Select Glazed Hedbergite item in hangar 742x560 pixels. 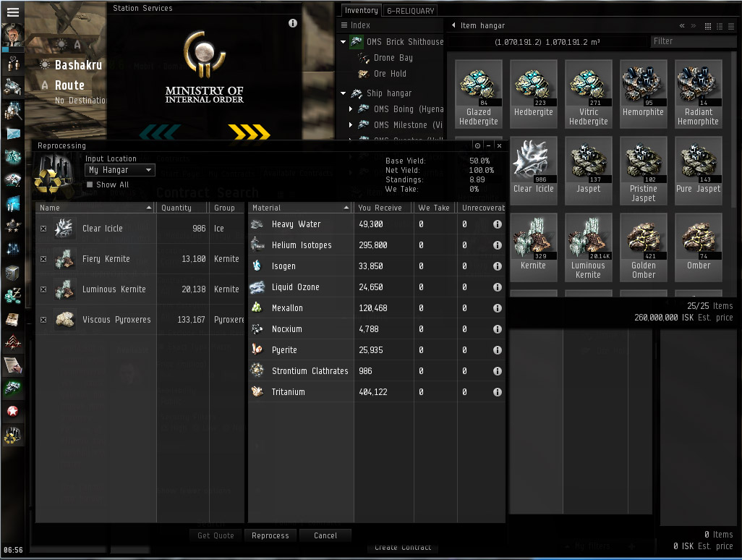tap(479, 94)
